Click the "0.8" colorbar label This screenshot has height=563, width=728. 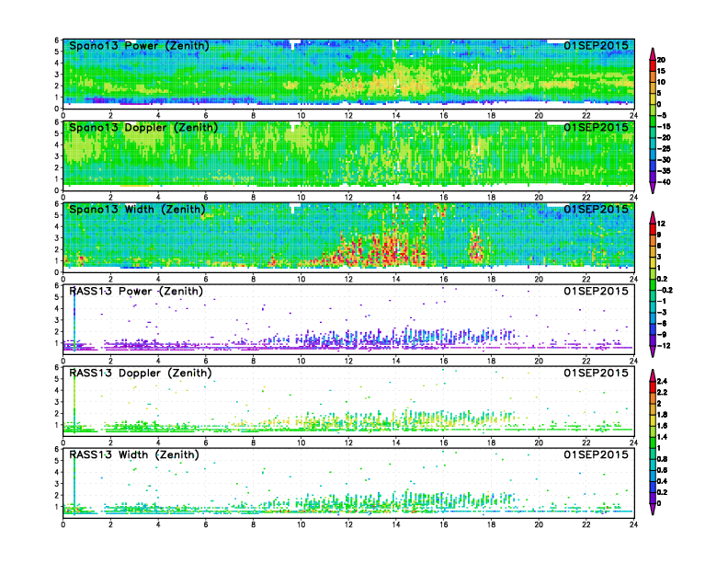click(662, 459)
